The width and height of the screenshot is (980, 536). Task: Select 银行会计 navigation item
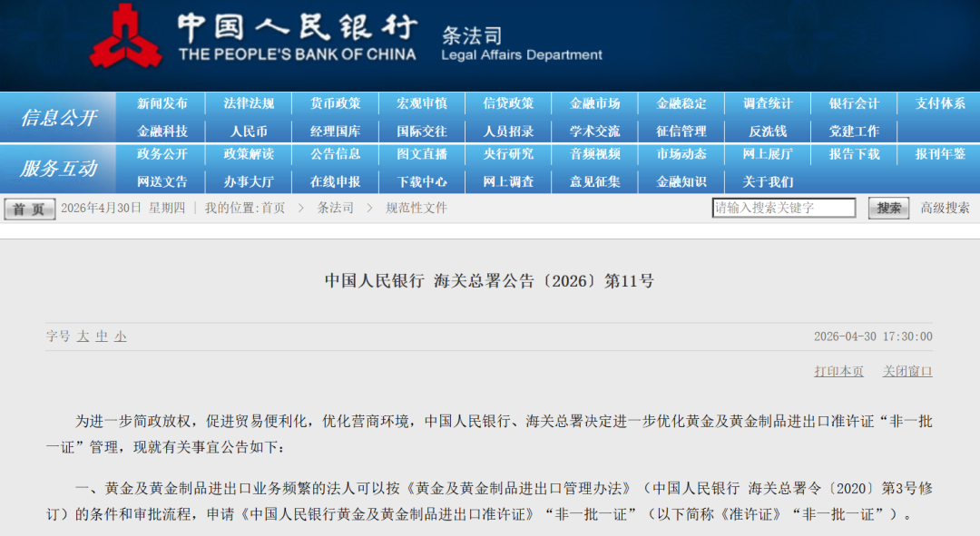pos(855,103)
